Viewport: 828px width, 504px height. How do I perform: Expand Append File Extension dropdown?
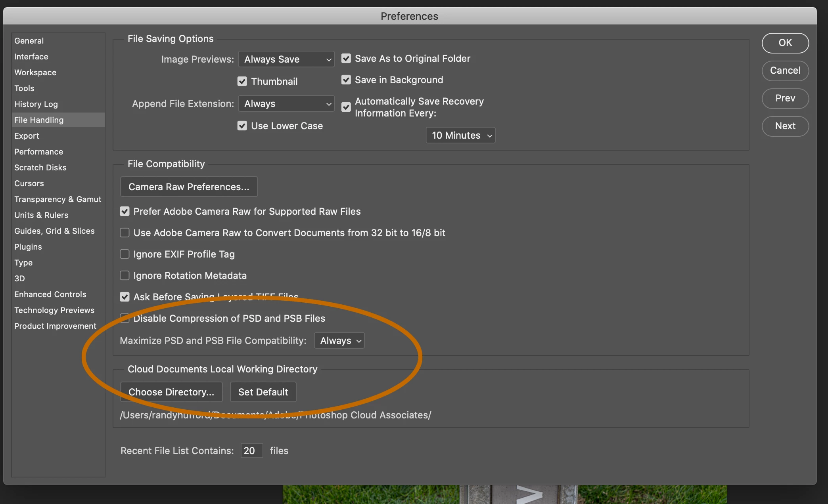click(x=286, y=104)
